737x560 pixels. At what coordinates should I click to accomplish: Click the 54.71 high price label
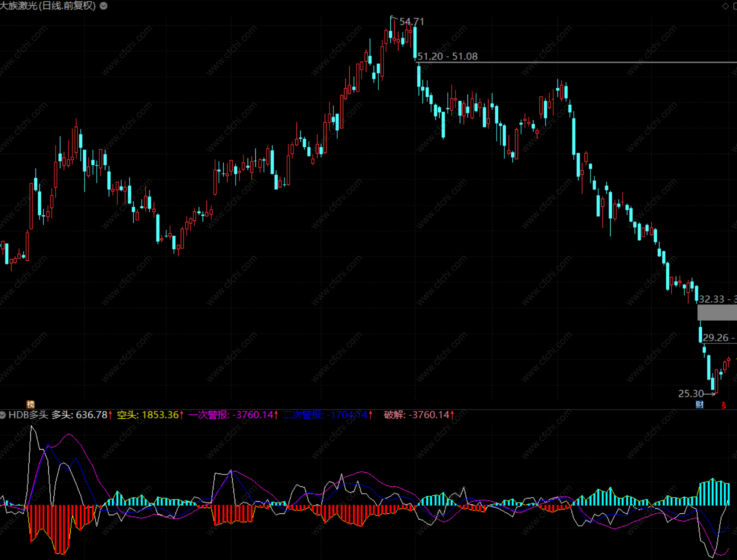(x=412, y=22)
